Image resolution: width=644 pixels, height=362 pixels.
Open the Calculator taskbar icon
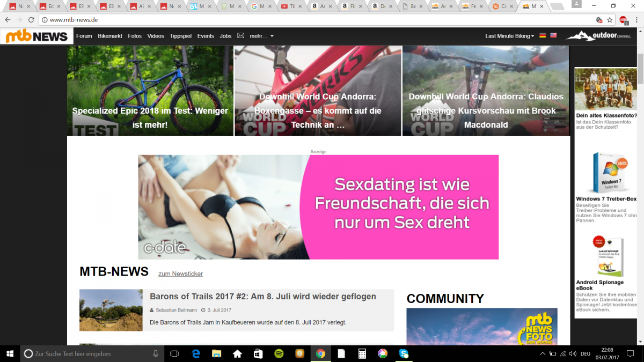tap(362, 353)
